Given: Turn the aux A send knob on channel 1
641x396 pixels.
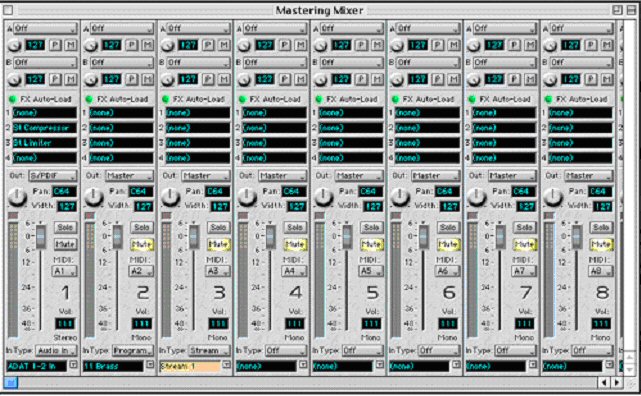Looking at the screenshot, I should (x=14, y=45).
